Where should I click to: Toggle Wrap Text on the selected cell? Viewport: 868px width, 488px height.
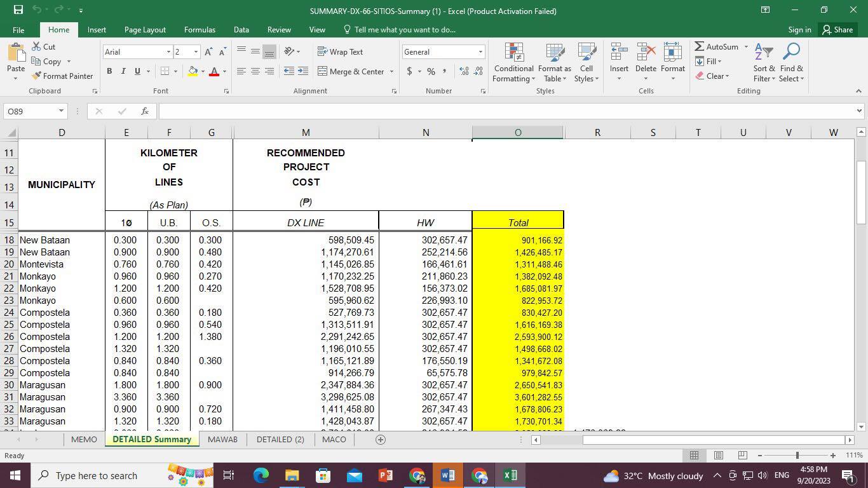coord(340,52)
